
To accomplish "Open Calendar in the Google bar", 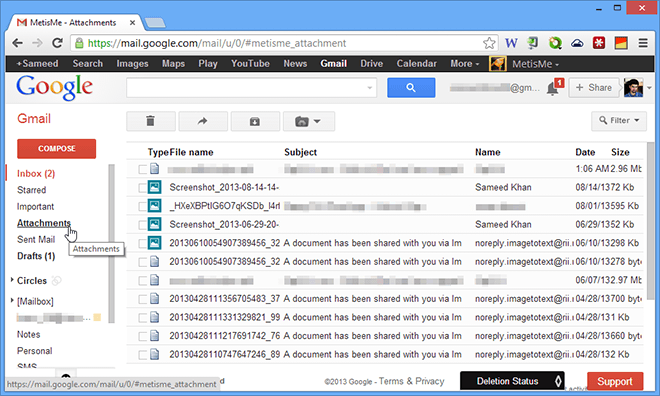I will coord(416,64).
